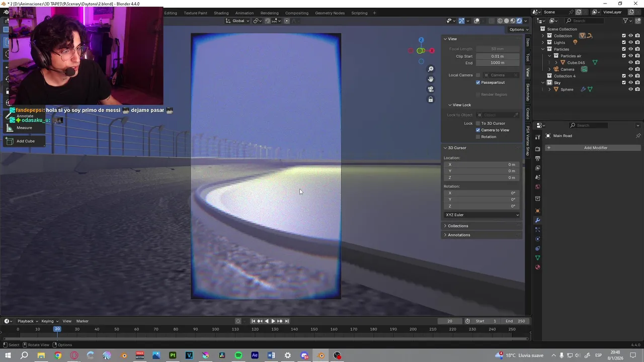
Task: Switch to the Geometry Nodes workspace tab
Action: pyautogui.click(x=330, y=13)
